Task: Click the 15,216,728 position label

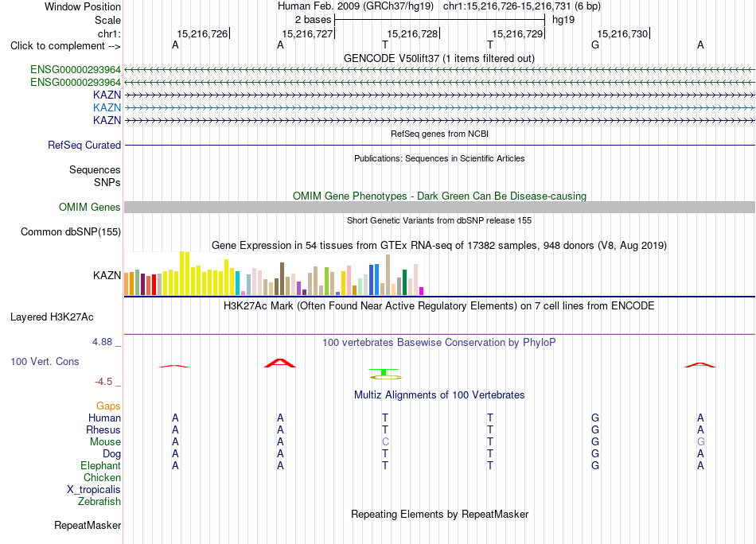Action: coord(412,33)
